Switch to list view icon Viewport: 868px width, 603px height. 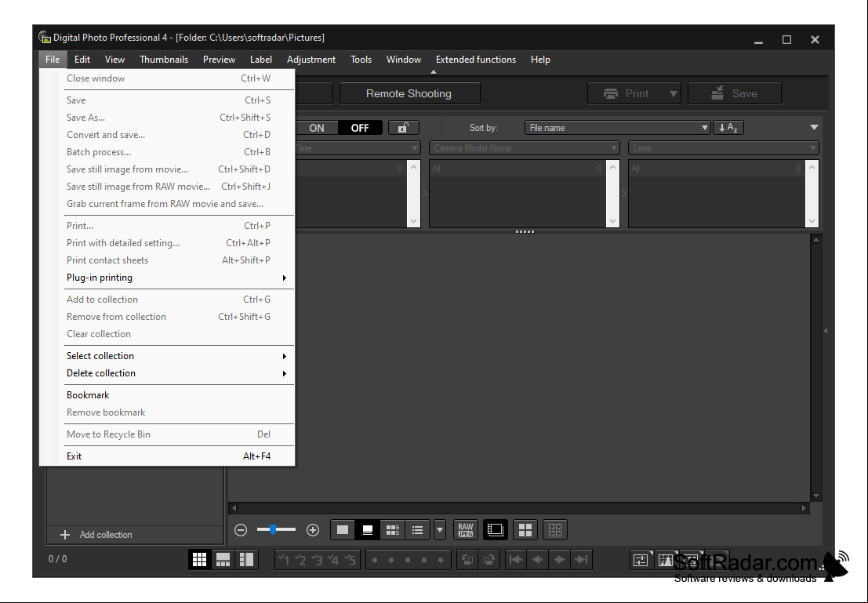pos(417,530)
